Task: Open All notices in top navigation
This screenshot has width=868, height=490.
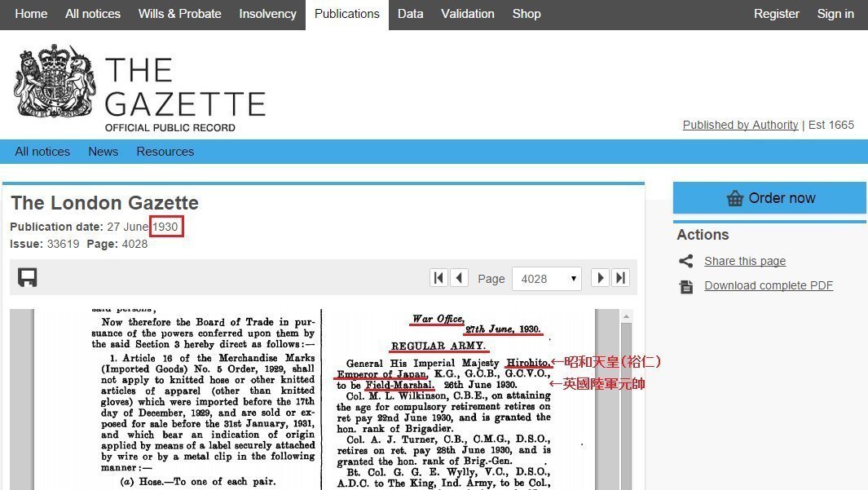Action: click(92, 14)
